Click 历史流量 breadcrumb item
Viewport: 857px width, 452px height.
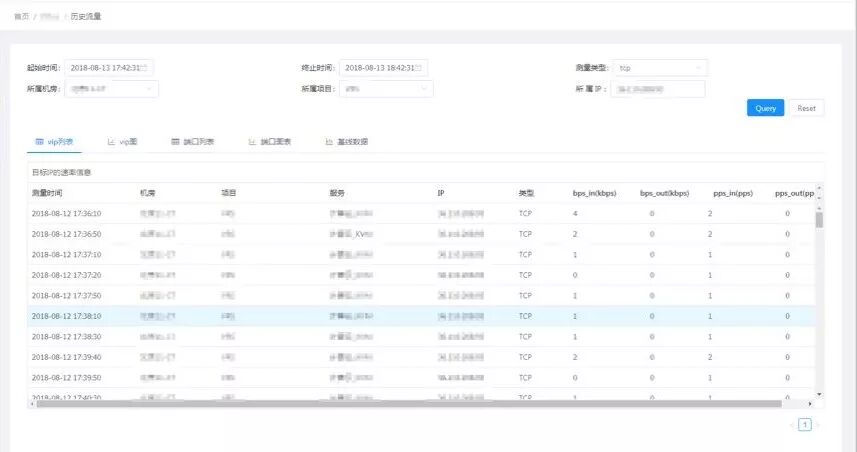coord(86,16)
